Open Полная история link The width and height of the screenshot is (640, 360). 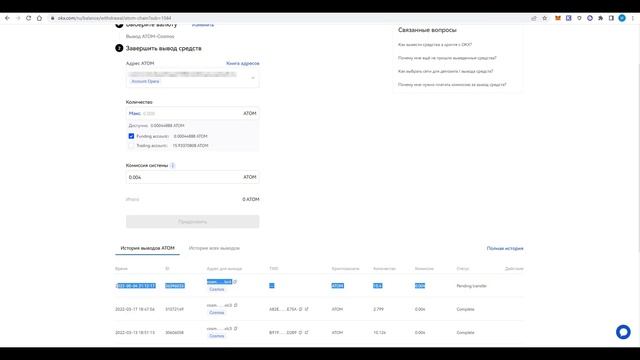pyautogui.click(x=505, y=248)
